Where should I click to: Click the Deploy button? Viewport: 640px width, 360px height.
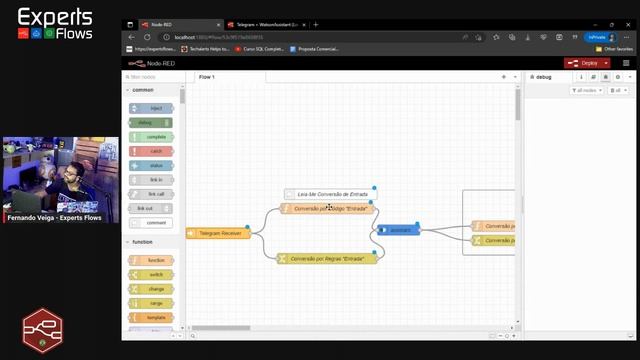(583, 63)
